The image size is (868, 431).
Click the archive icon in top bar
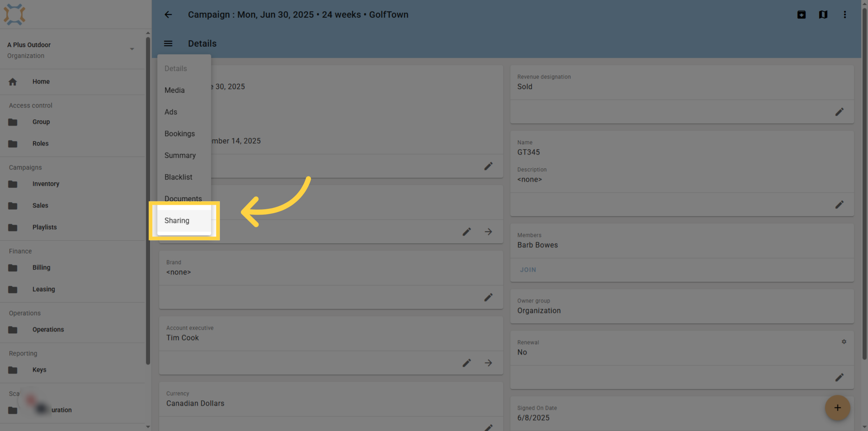(x=801, y=14)
